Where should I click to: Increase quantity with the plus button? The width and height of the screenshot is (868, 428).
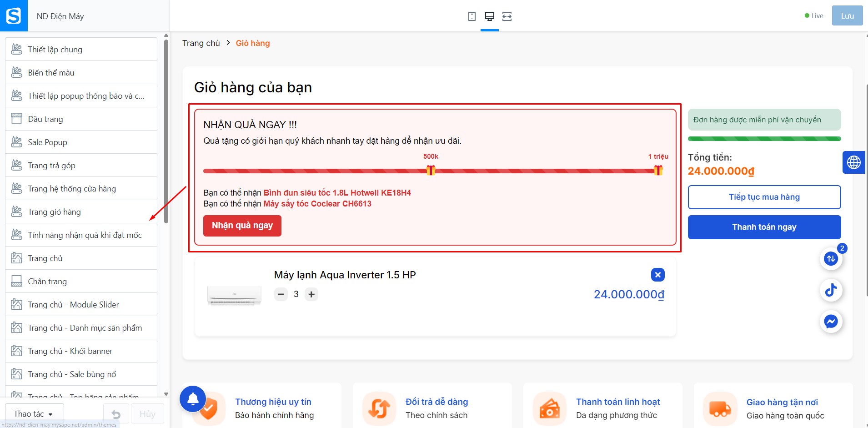(311, 294)
